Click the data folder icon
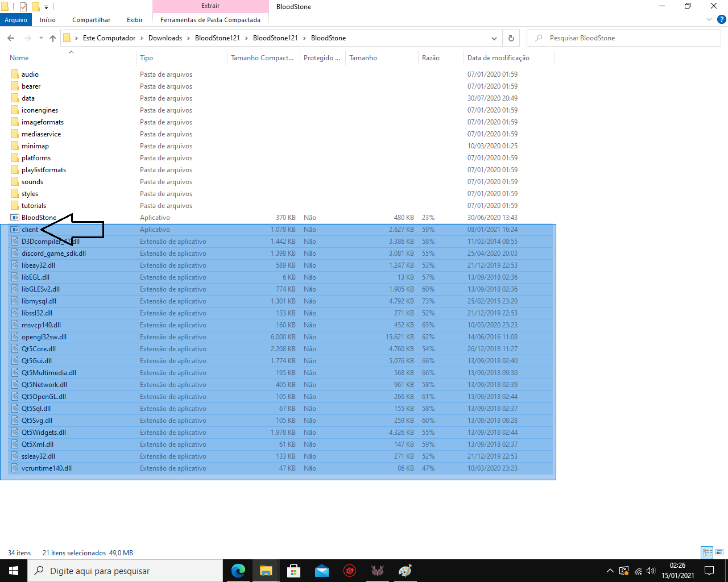Screen dimensions: 728x582 15,98
